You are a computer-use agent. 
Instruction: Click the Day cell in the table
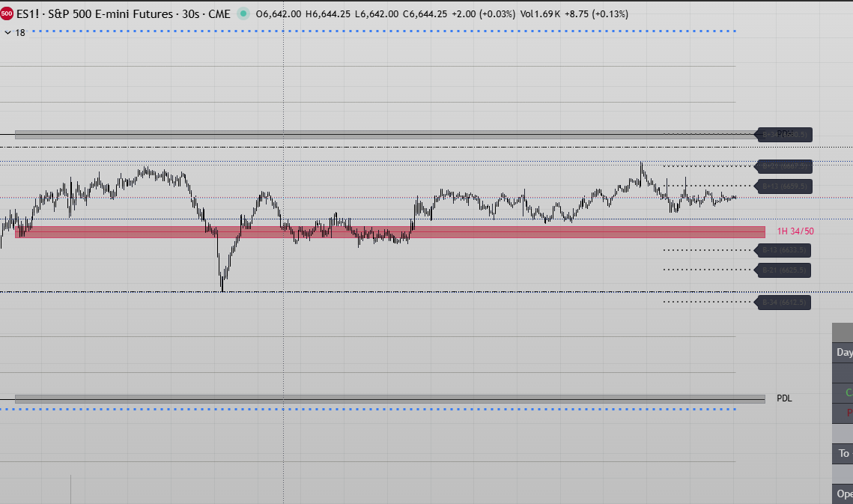point(844,353)
